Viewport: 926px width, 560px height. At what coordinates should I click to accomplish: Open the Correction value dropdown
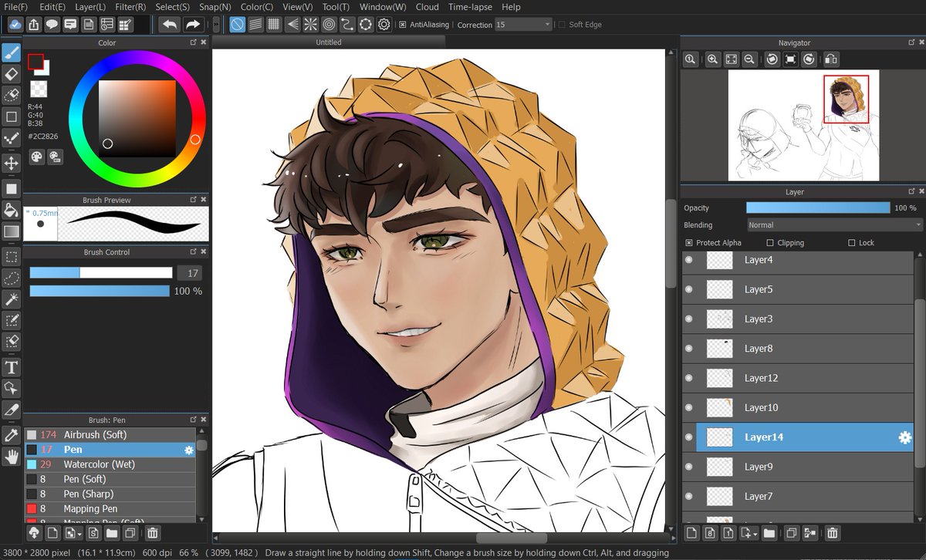[523, 25]
